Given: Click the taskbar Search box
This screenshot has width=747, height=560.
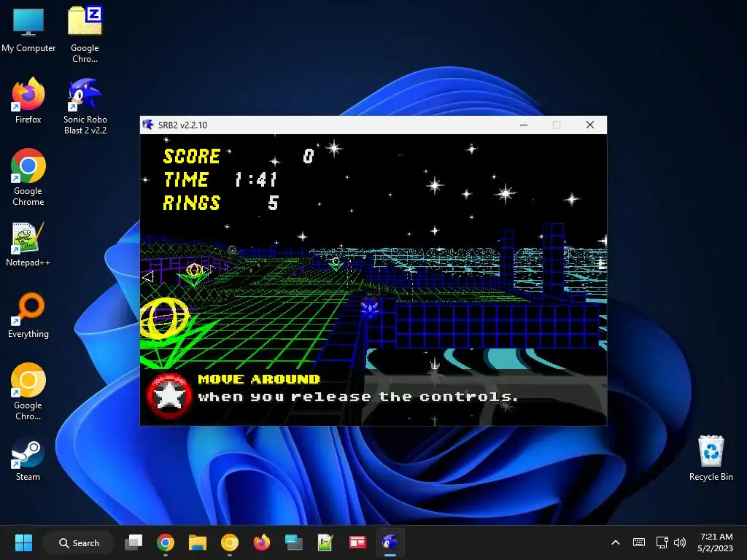Looking at the screenshot, I should (x=79, y=542).
